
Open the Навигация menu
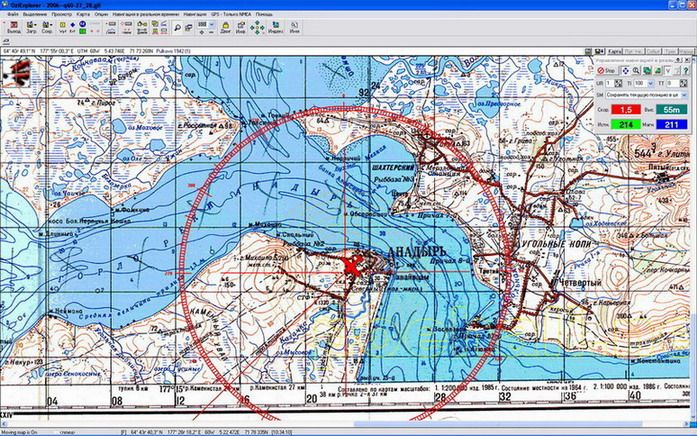[195, 14]
